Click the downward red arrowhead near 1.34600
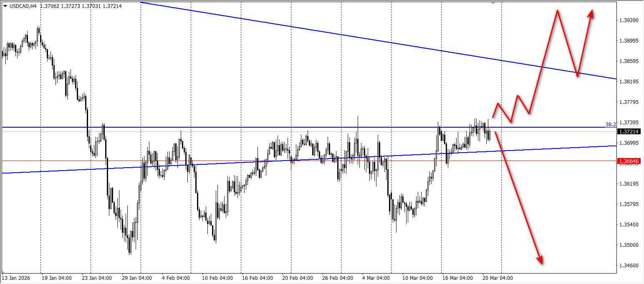Screen dimensions: 644x284 coord(540,259)
